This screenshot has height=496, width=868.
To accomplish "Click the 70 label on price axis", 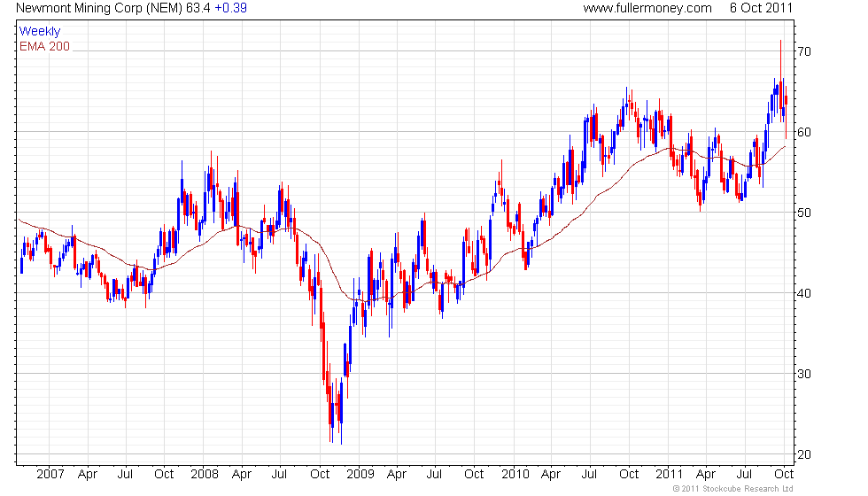I will tap(804, 52).
